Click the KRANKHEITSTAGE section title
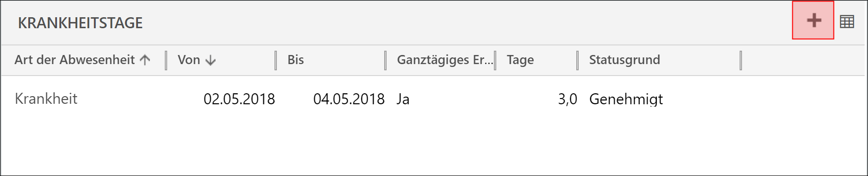 tap(80, 23)
